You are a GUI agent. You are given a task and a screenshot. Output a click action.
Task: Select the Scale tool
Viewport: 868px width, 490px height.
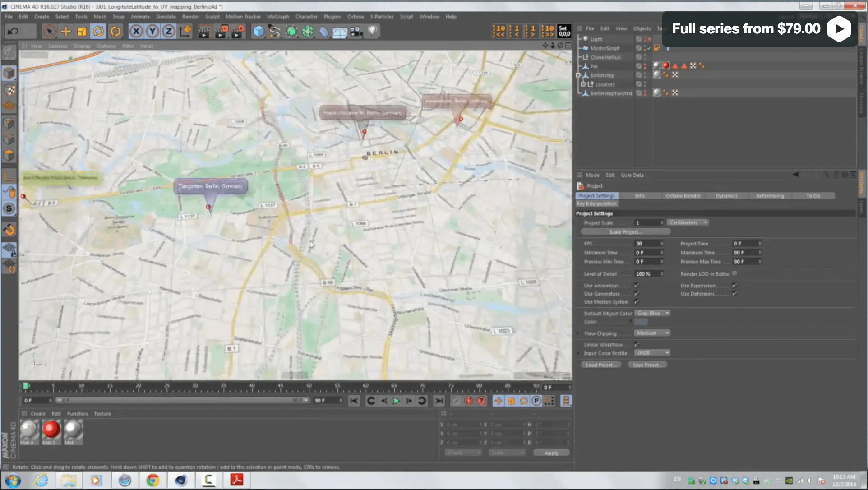coord(82,31)
